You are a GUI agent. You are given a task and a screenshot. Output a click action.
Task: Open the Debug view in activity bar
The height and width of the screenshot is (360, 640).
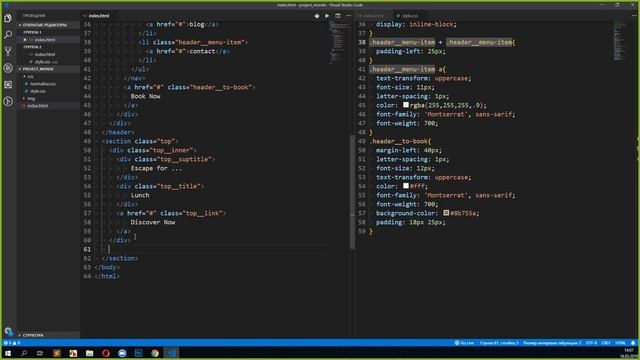(x=8, y=68)
